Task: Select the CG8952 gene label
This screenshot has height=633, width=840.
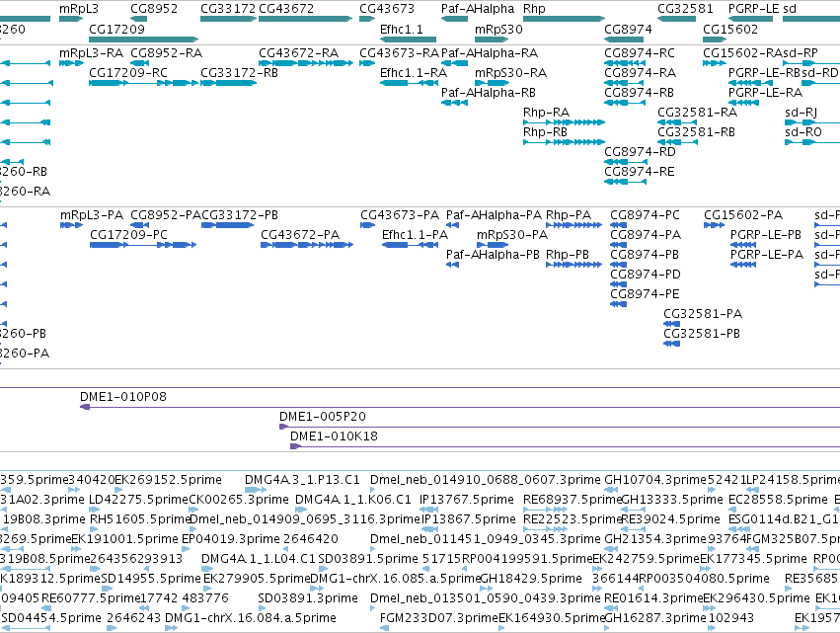Action: (154, 9)
